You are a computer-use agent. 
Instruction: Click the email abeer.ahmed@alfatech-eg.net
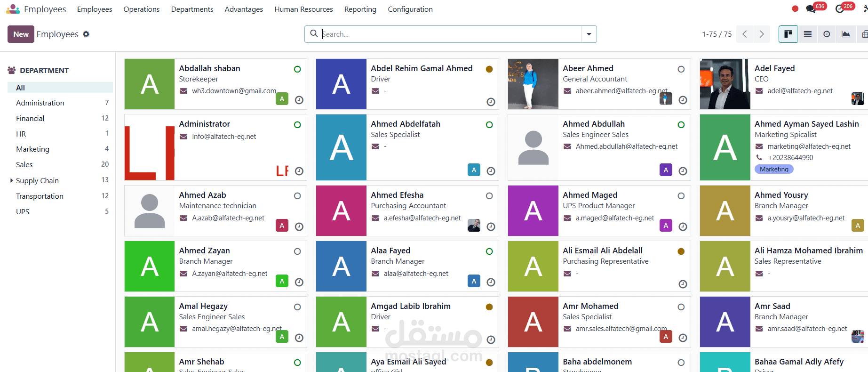click(x=621, y=91)
